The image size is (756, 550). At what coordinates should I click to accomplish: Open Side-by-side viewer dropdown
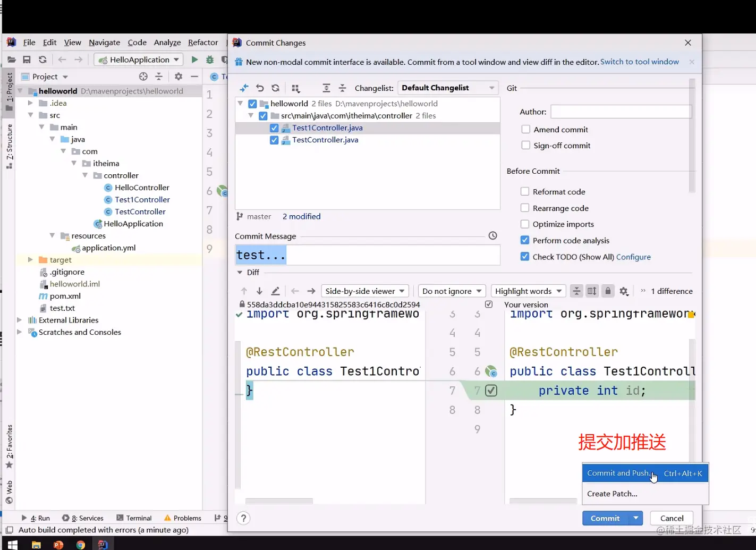(x=365, y=291)
